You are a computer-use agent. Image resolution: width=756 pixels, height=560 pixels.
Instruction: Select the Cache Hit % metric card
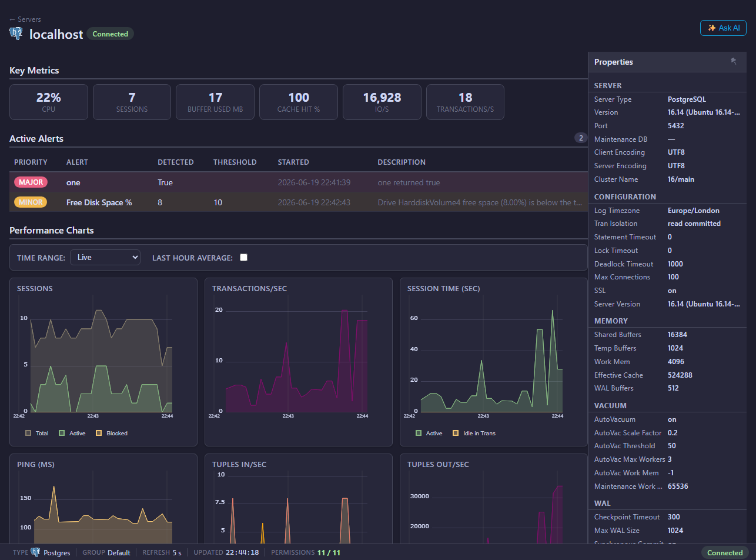click(299, 102)
